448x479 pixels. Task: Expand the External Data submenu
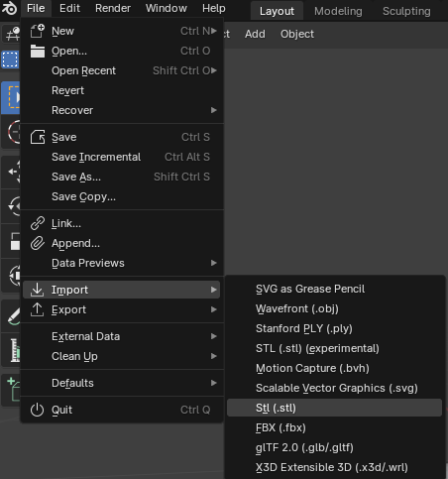(121, 336)
